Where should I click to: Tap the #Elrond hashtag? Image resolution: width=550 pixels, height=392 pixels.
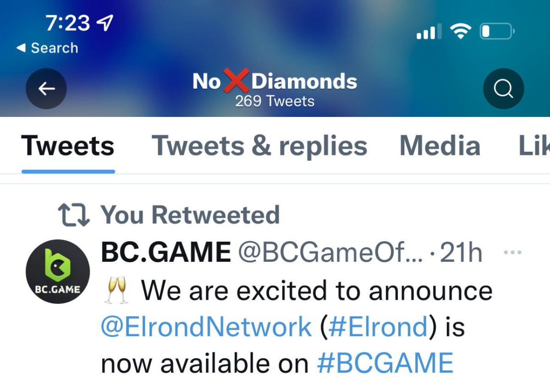click(x=378, y=327)
